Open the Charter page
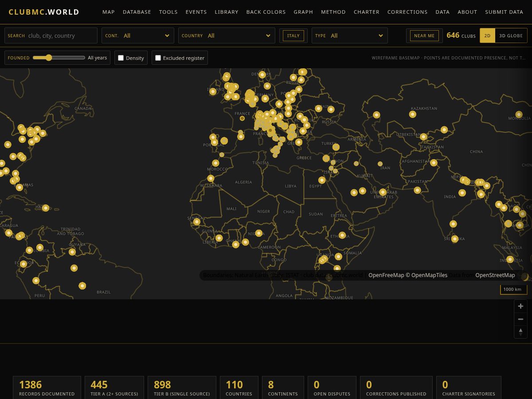The width and height of the screenshot is (532, 399). coord(367,12)
